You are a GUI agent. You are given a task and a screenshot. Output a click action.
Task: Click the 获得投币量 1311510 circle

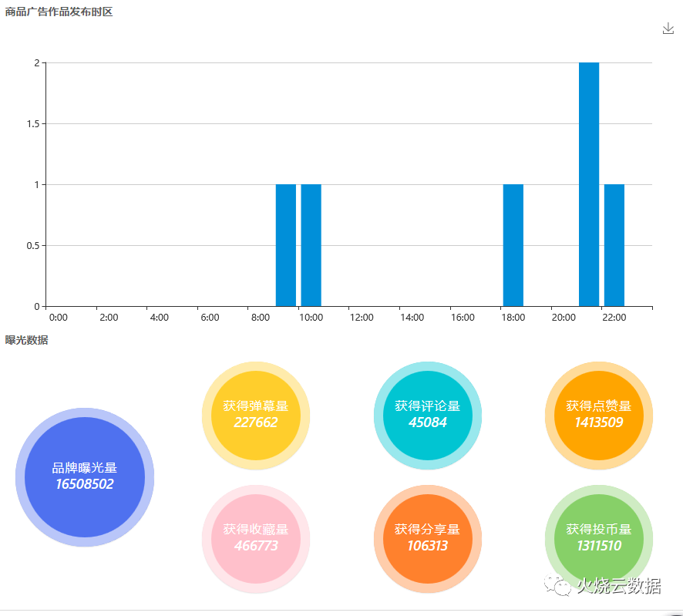(x=599, y=539)
